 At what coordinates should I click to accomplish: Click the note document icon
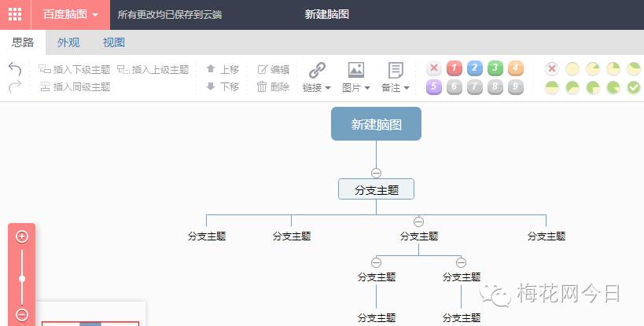coord(396,70)
